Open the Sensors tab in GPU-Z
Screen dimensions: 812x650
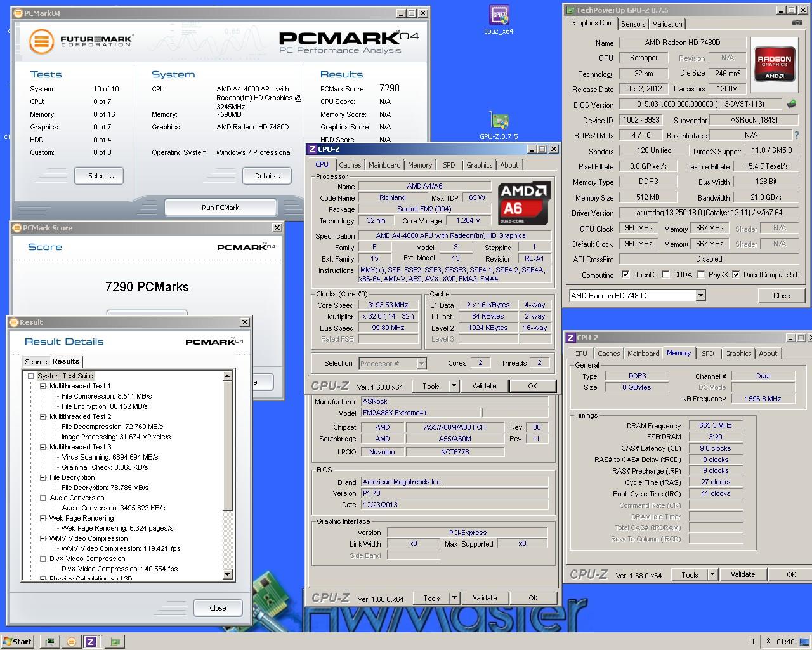click(633, 24)
